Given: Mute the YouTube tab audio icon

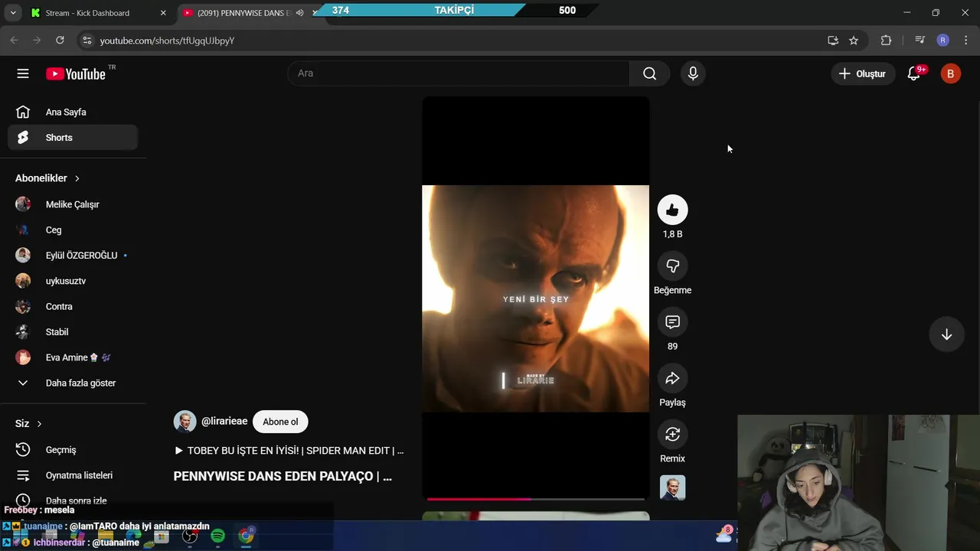Looking at the screenshot, I should 299,13.
